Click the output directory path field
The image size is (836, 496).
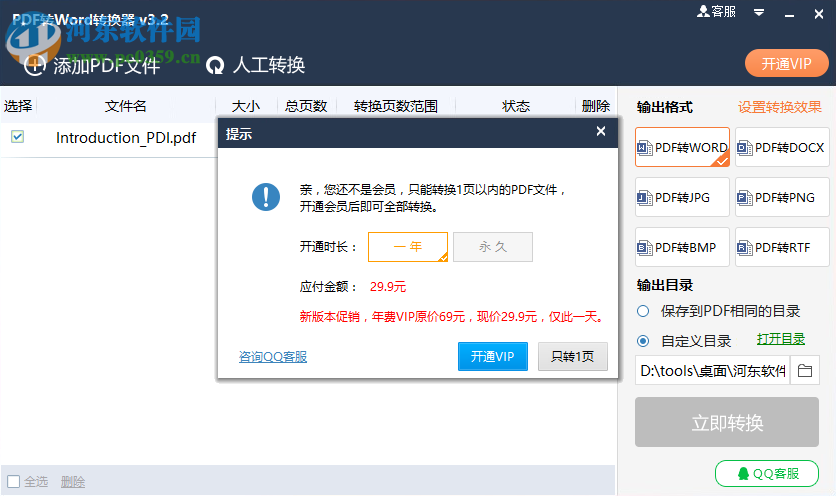point(713,371)
